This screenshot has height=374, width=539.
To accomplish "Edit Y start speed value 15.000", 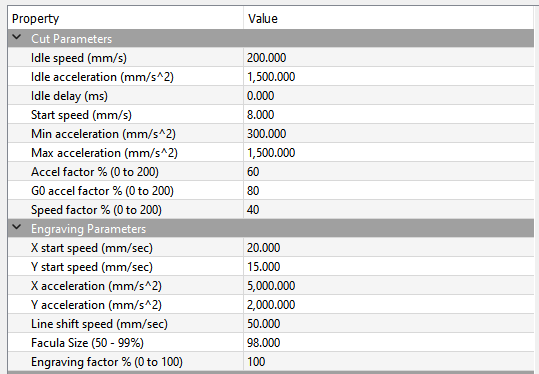I will (x=389, y=267).
